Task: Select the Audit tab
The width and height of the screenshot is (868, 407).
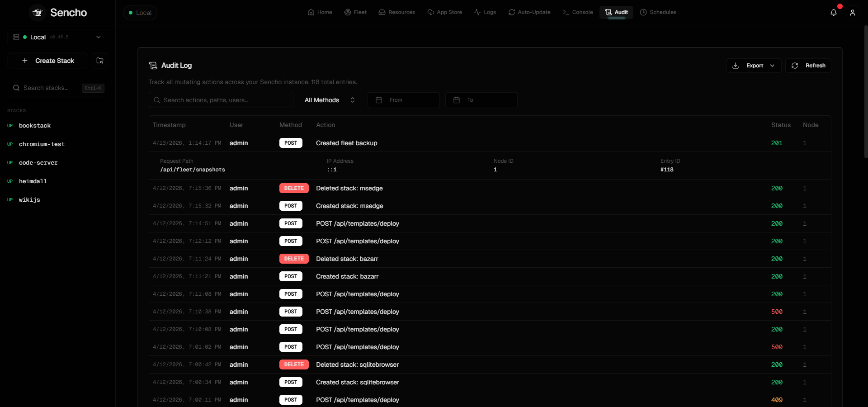Action: (617, 12)
